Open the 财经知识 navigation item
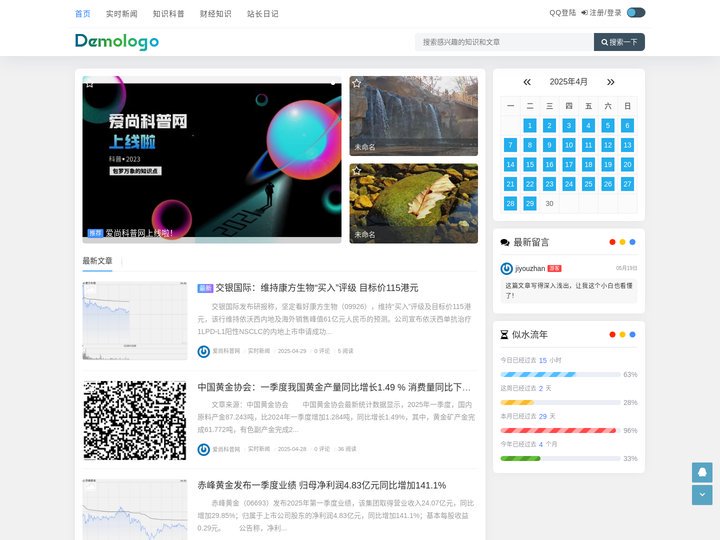This screenshot has height=540, width=720. click(x=215, y=14)
